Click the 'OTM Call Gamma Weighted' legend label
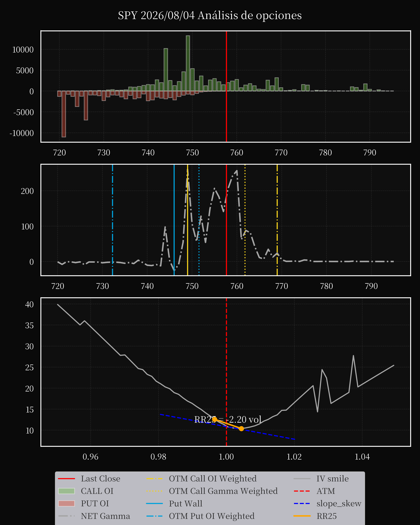Screen dimensions: 420x525 tap(223, 491)
